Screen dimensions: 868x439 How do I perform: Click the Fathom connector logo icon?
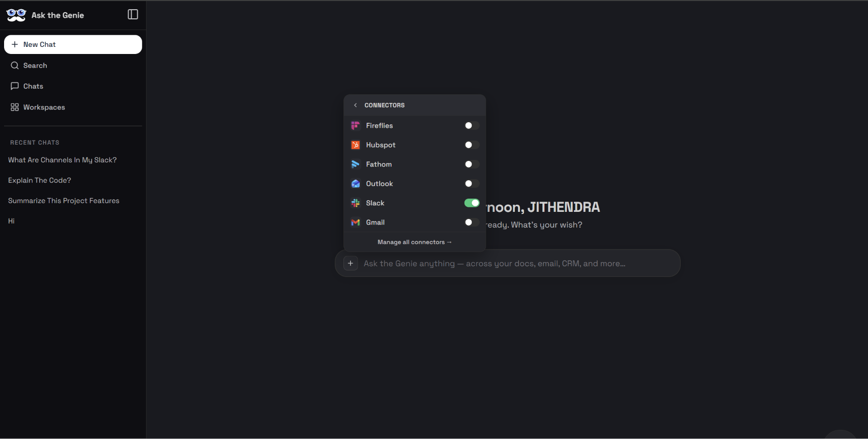click(356, 164)
